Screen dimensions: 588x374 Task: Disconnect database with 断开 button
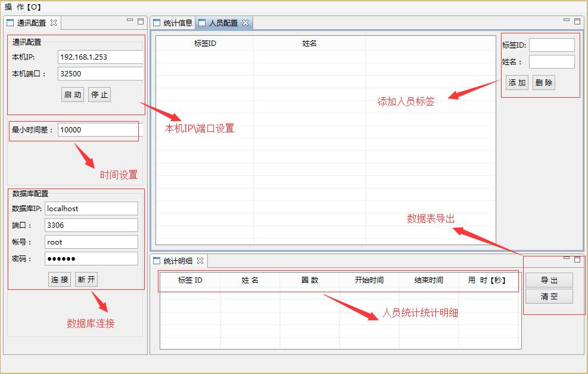(x=86, y=279)
